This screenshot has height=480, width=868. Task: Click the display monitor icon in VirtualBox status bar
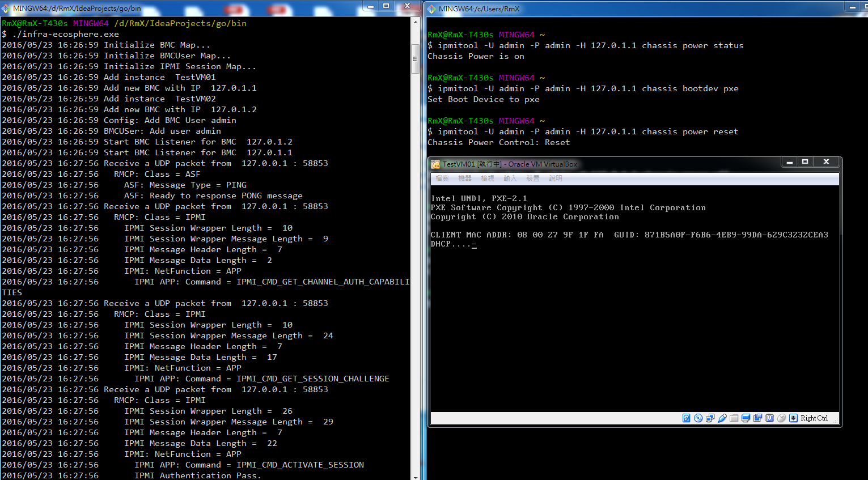tap(746, 418)
